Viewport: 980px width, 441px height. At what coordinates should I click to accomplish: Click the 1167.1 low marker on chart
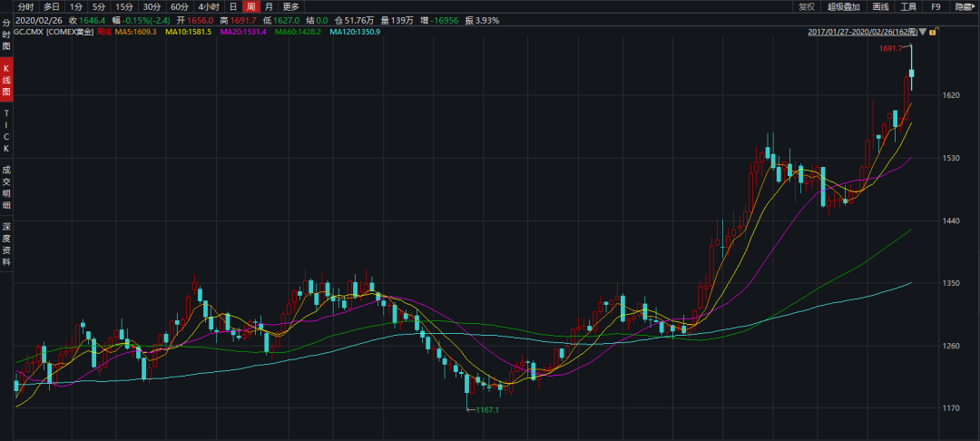pos(487,410)
